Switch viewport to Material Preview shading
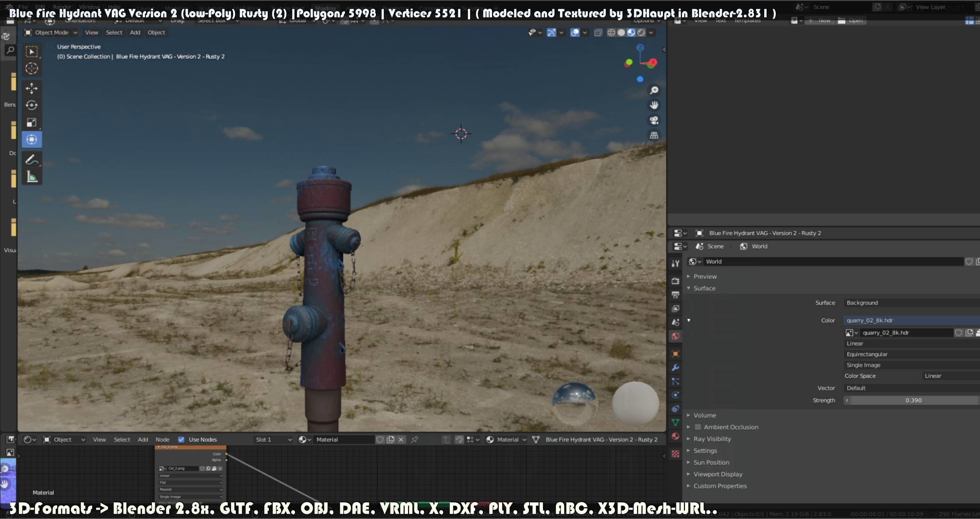Viewport: 980px width, 519px height. (x=631, y=33)
